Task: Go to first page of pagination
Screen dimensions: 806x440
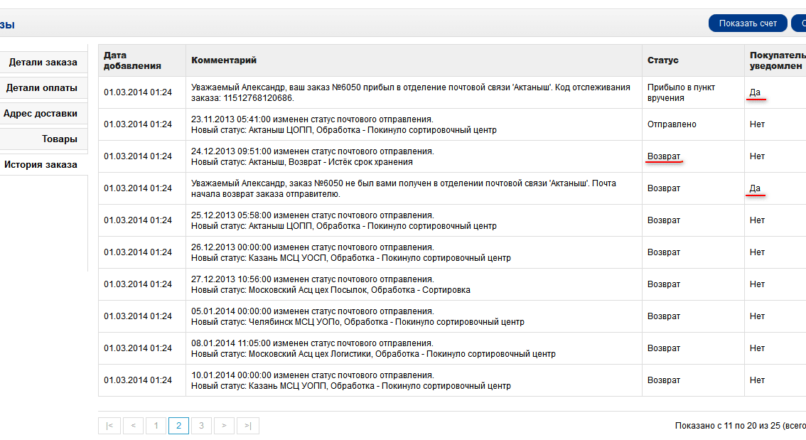Action: [x=109, y=426]
